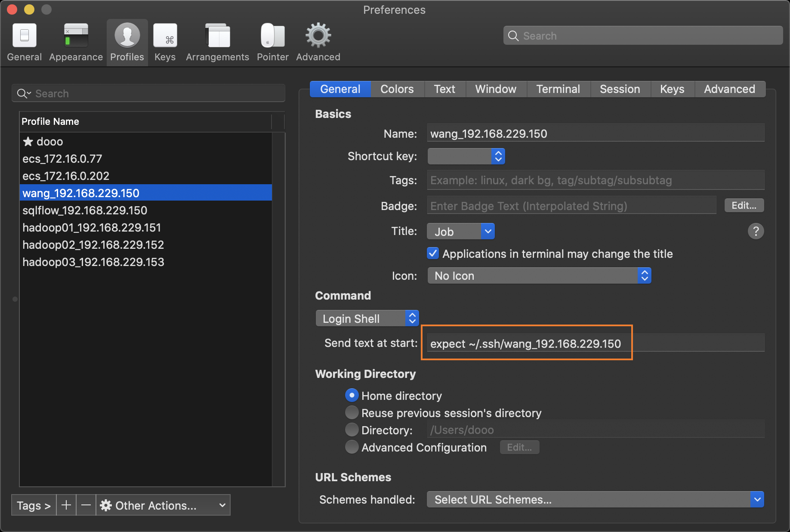Screen dimensions: 790x532
Task: Switch to Appearance preferences
Action: pos(75,41)
